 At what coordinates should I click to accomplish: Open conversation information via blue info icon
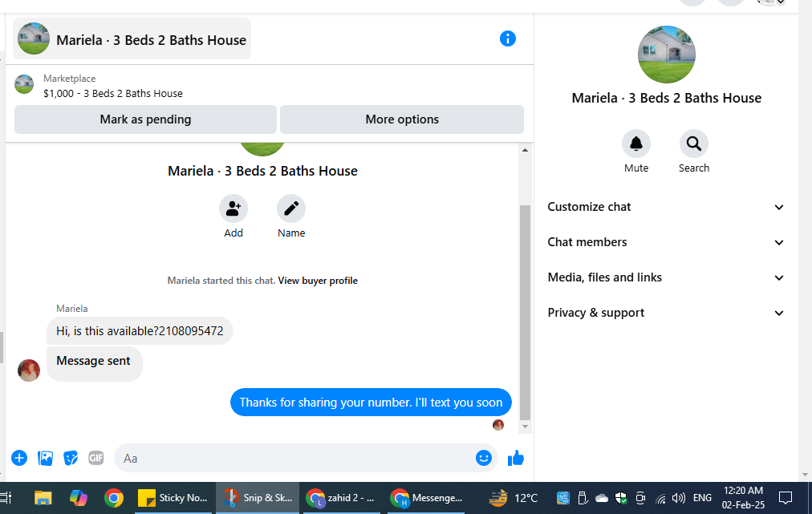coord(507,38)
